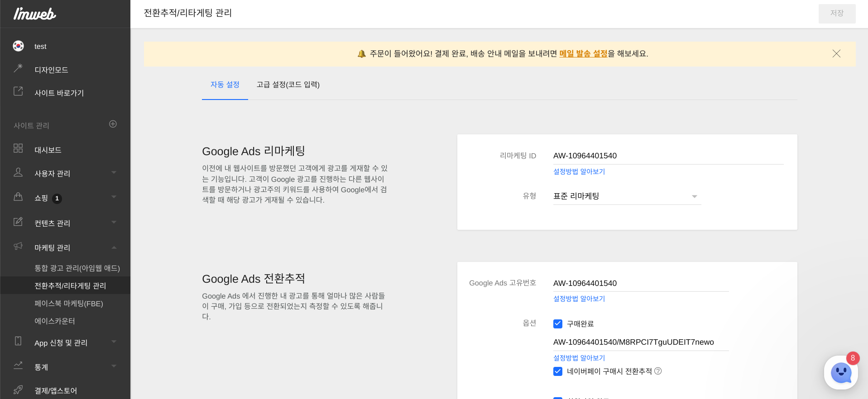Click 설정방법 알아보기 under Google Ads 고유번호
Viewport: 868px width, 399px height.
[x=579, y=299]
